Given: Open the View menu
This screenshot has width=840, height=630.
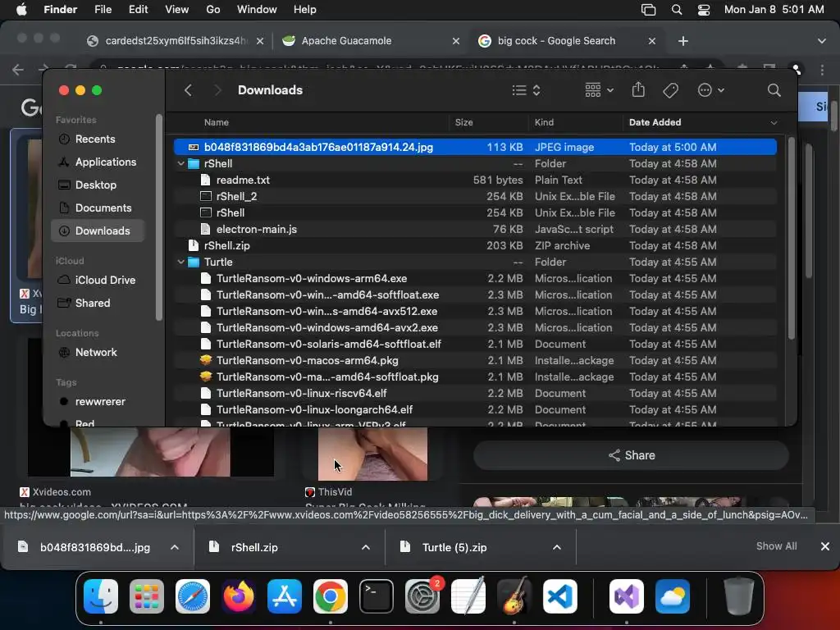Looking at the screenshot, I should coord(177,10).
